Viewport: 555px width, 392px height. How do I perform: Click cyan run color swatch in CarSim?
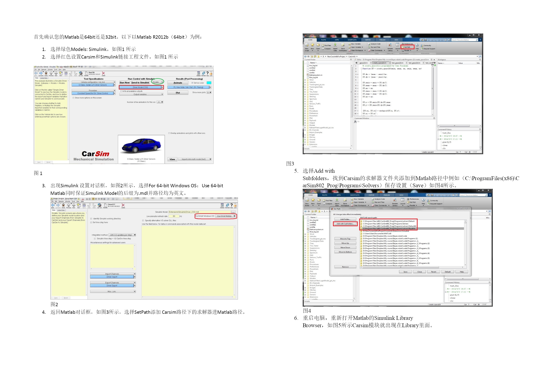pyautogui.click(x=209, y=83)
